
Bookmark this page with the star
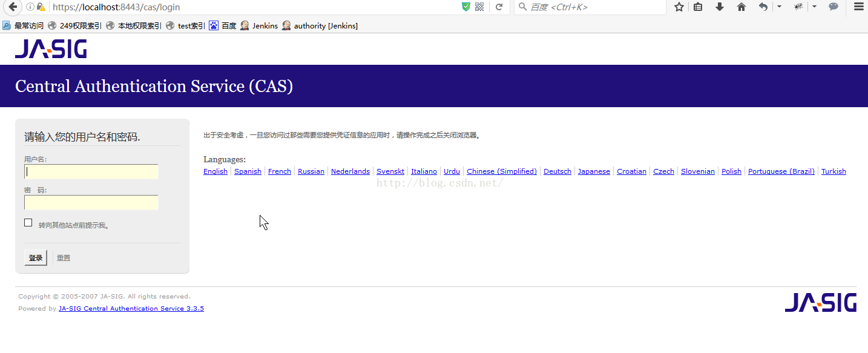[x=679, y=7]
